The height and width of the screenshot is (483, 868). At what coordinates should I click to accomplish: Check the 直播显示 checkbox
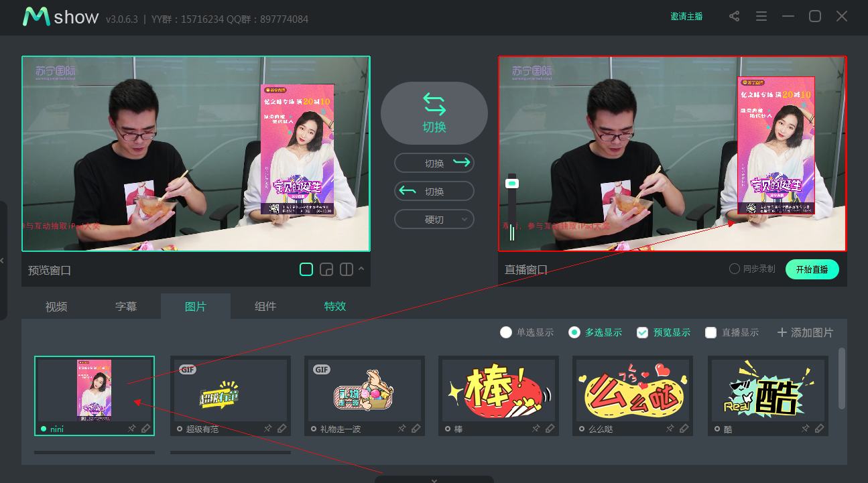711,332
